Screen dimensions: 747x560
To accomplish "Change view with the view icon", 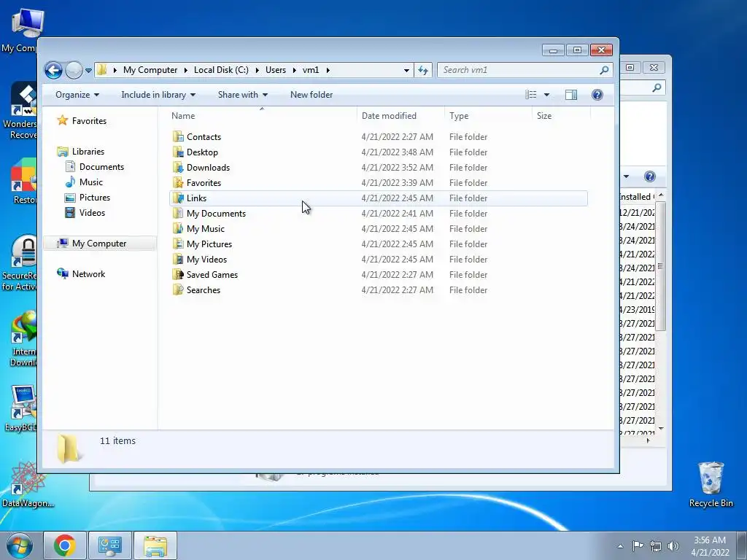I will (531, 95).
